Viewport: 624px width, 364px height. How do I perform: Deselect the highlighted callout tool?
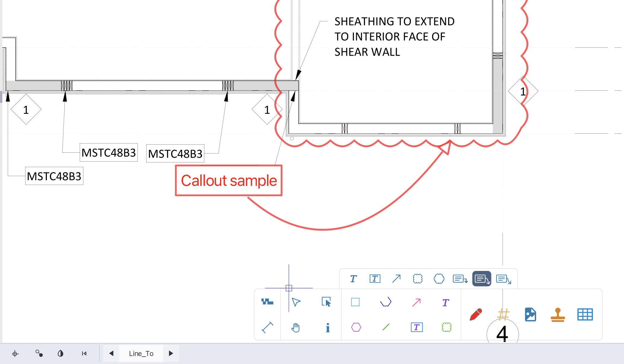(x=481, y=279)
